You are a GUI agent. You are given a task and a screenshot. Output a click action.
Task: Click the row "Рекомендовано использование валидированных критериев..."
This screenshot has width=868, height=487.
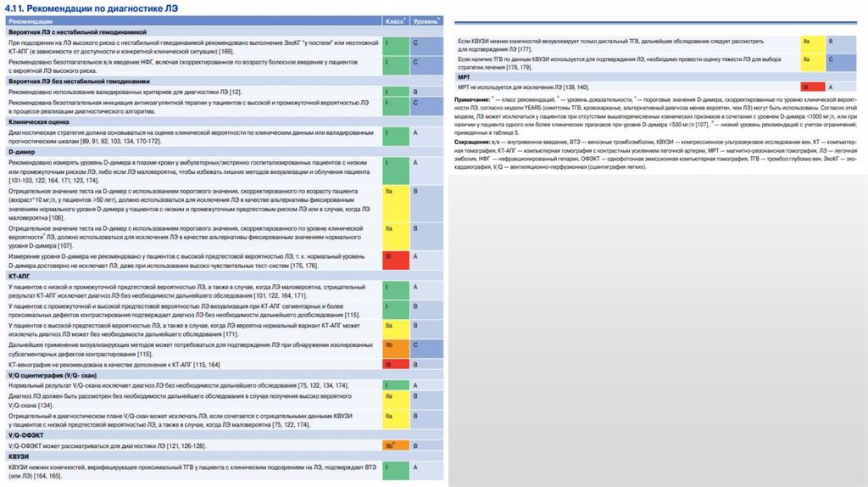coord(224,92)
